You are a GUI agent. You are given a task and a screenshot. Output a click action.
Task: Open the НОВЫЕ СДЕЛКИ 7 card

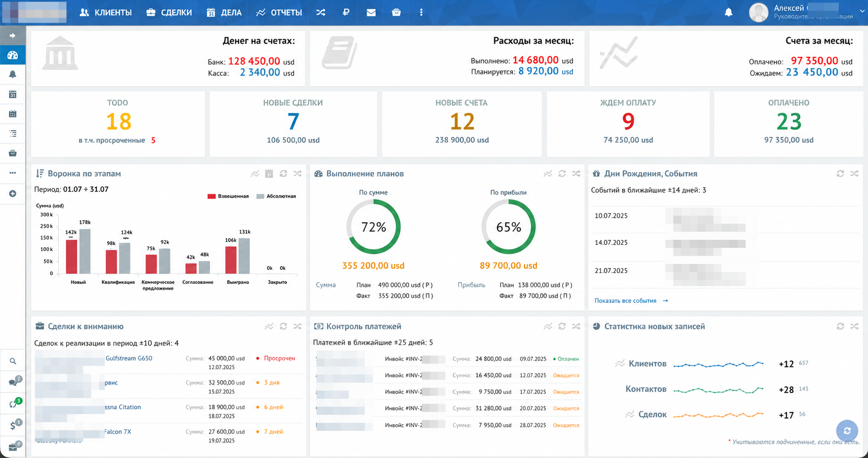tap(293, 124)
